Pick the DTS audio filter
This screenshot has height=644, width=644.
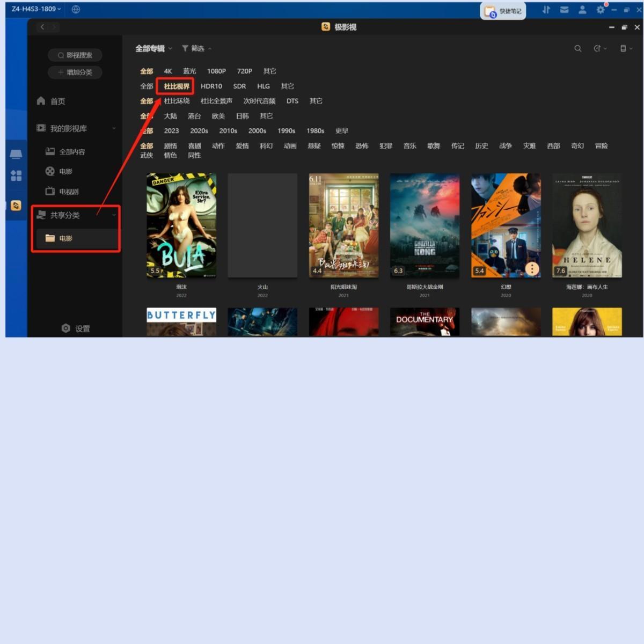[292, 101]
